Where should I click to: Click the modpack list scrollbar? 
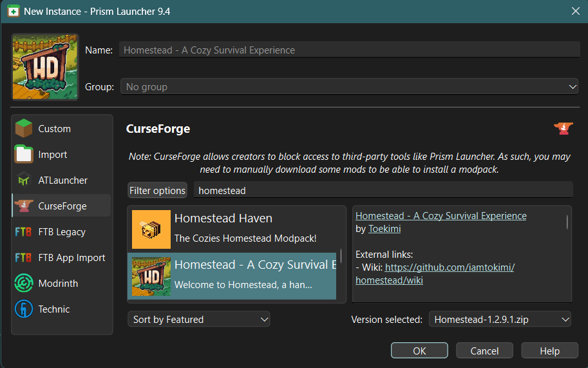click(341, 256)
